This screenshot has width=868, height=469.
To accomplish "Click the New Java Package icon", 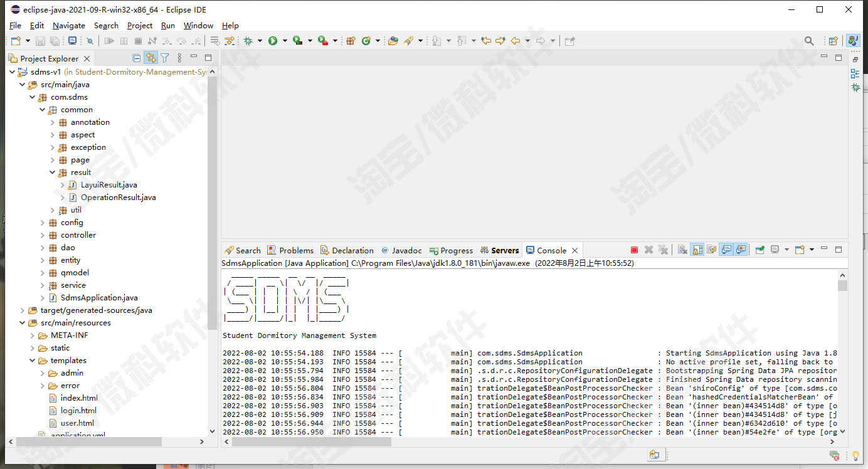I will coord(351,41).
